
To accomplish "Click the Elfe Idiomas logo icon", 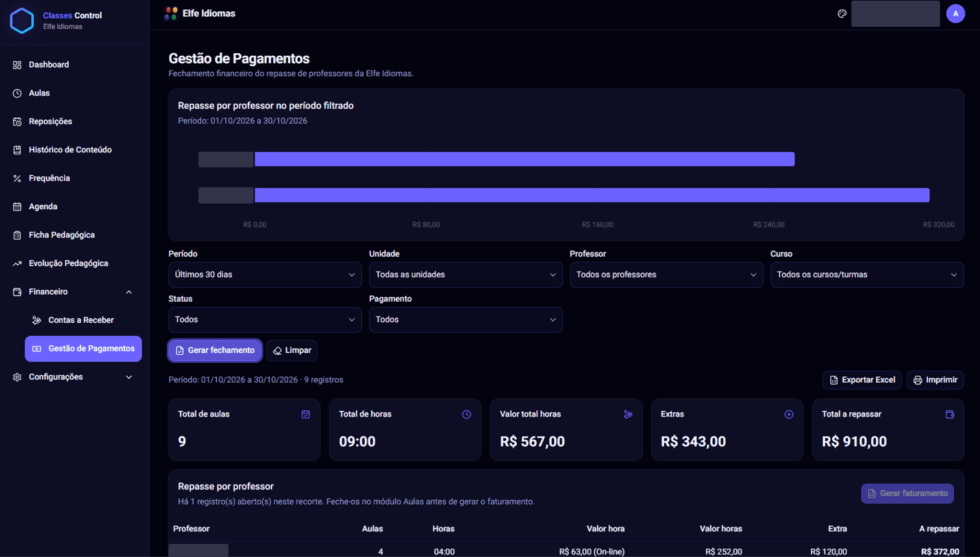I will 171,13.
